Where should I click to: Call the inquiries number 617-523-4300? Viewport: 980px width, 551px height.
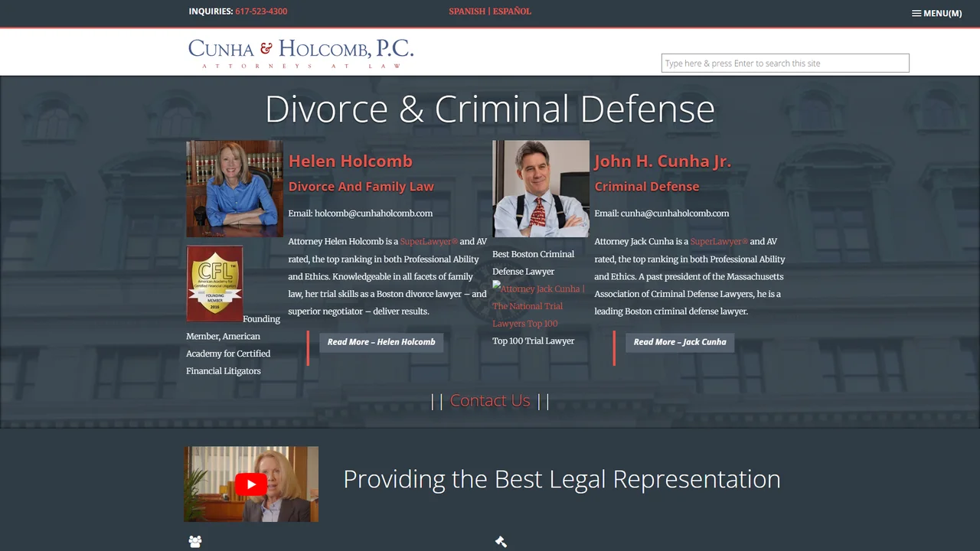point(261,11)
